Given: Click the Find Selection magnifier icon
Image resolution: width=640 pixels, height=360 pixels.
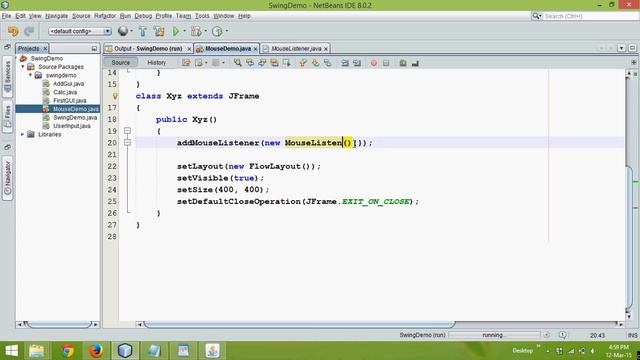Looking at the screenshot, I should [238, 63].
